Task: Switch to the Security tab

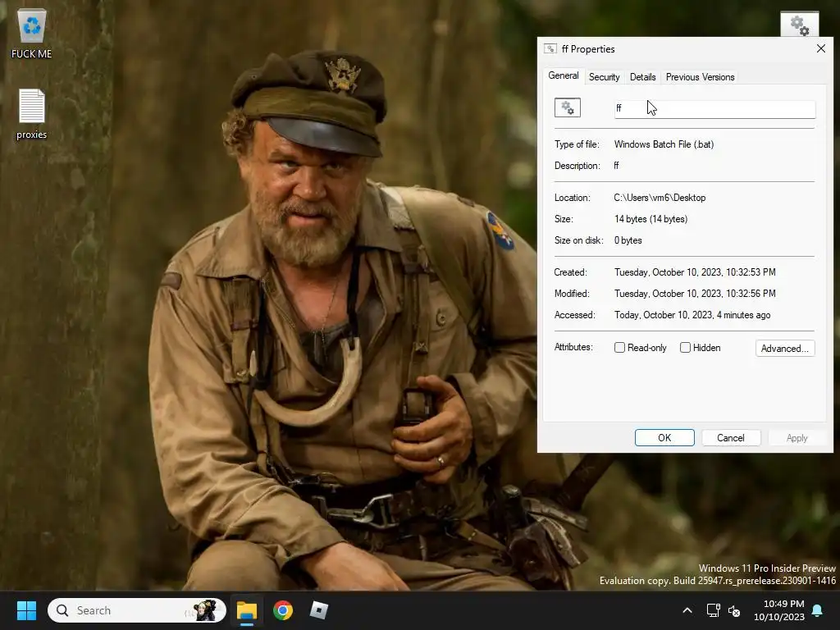Action: point(604,77)
